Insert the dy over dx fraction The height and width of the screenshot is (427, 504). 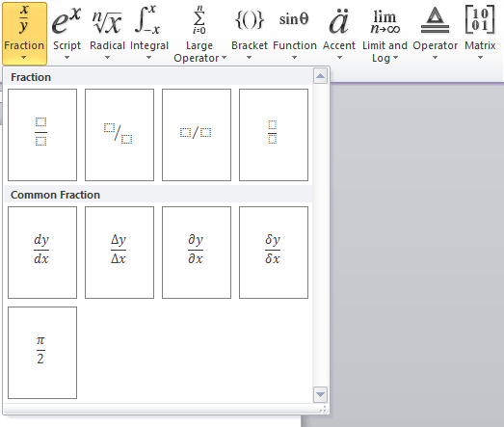pyautogui.click(x=42, y=253)
